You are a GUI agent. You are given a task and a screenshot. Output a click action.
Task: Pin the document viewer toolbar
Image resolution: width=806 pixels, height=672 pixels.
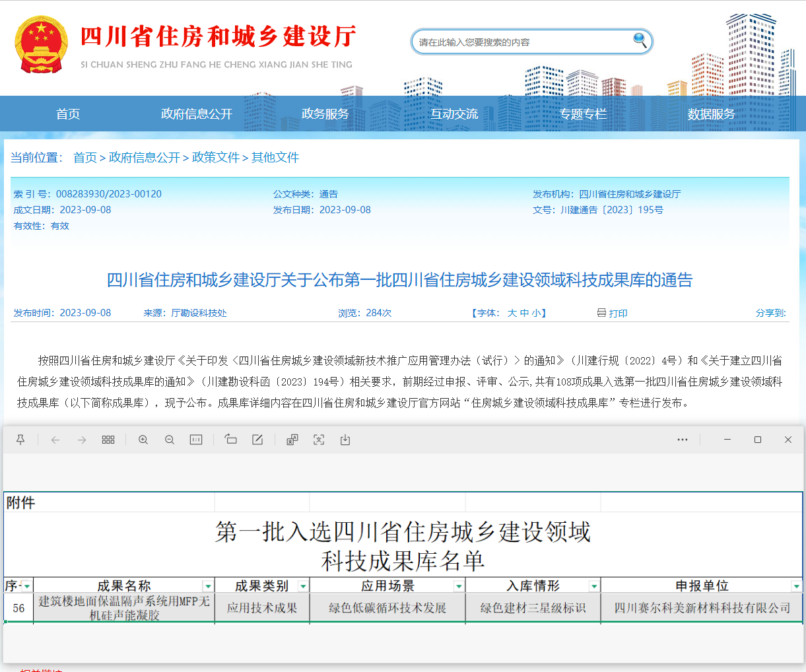pyautogui.click(x=20, y=439)
